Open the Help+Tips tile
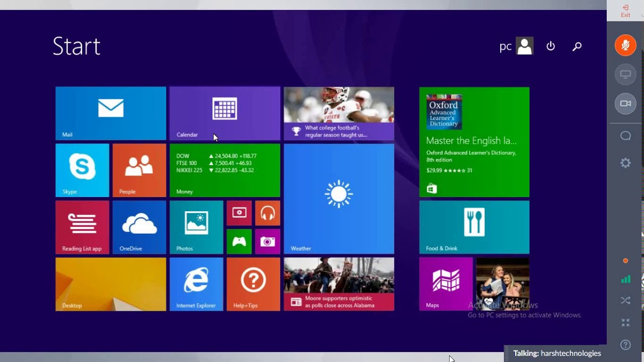Viewport: 644px width, 362px height. pyautogui.click(x=254, y=284)
